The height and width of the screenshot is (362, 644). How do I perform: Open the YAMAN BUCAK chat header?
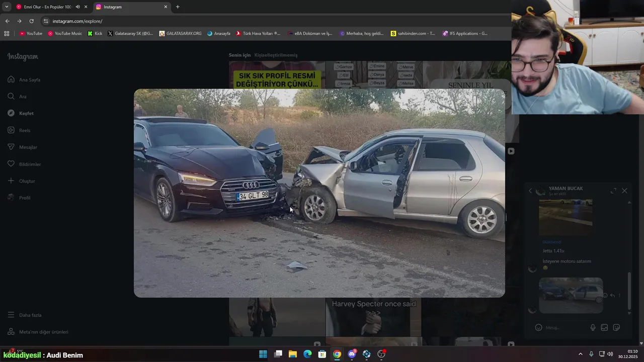coord(566,191)
